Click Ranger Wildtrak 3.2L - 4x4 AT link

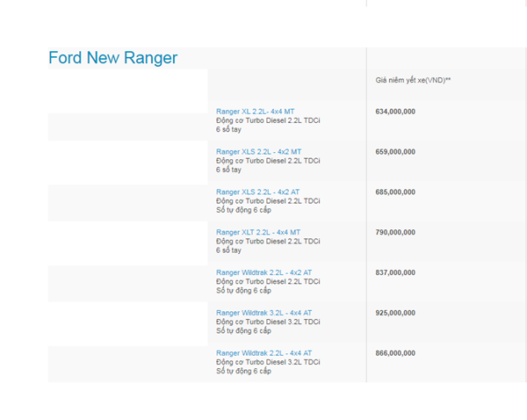[x=263, y=313]
